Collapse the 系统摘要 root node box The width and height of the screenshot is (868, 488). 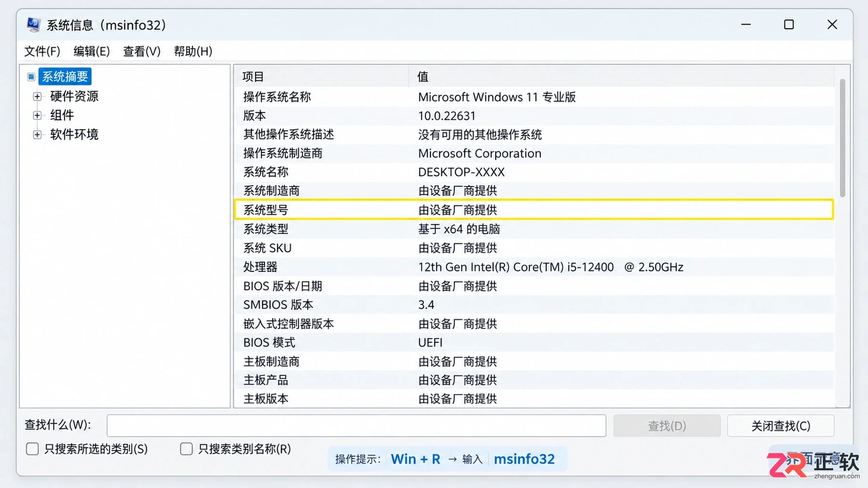[31, 77]
